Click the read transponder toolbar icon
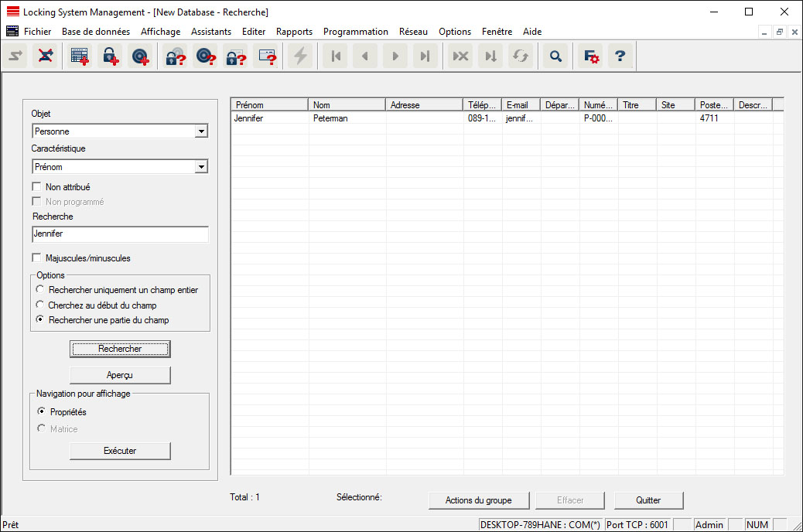 (x=205, y=56)
